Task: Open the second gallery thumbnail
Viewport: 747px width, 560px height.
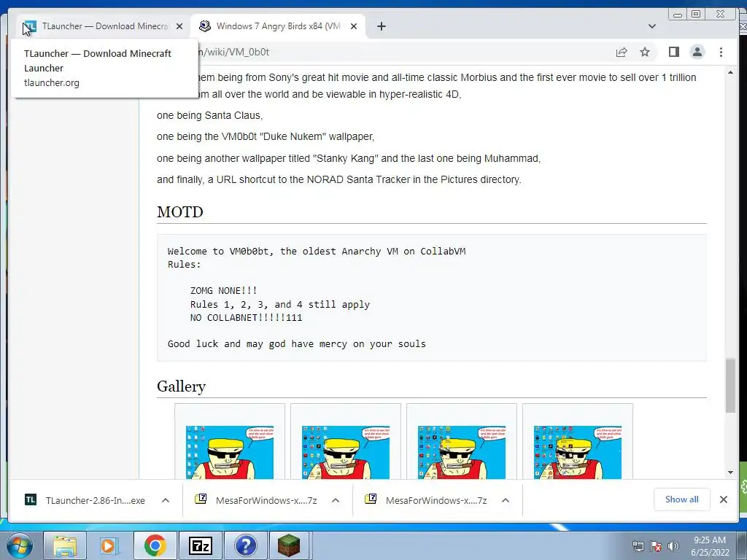Action: click(345, 452)
